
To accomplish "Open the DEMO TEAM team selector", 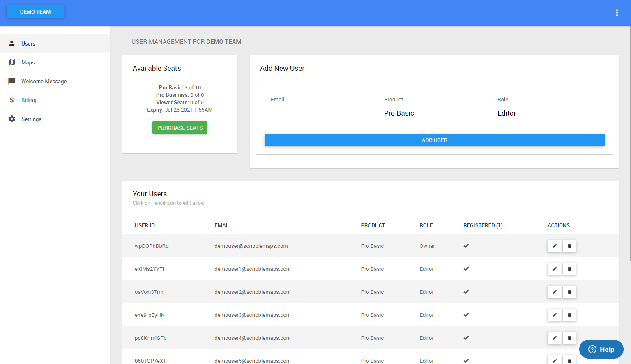I will click(x=35, y=11).
